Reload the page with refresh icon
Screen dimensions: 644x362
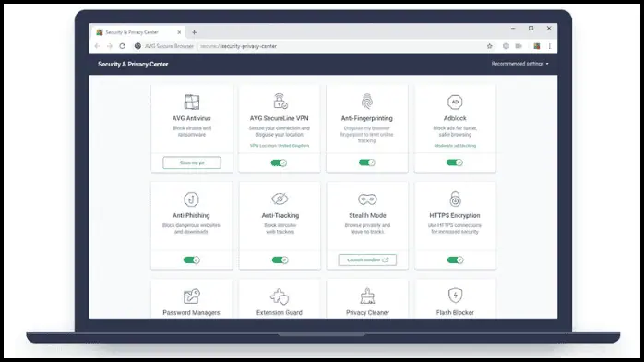pos(123,46)
